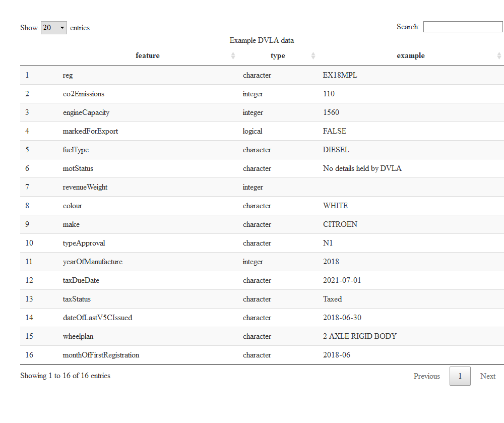The height and width of the screenshot is (423, 504).
Task: Sort table by the type column header
Action: (x=278, y=55)
